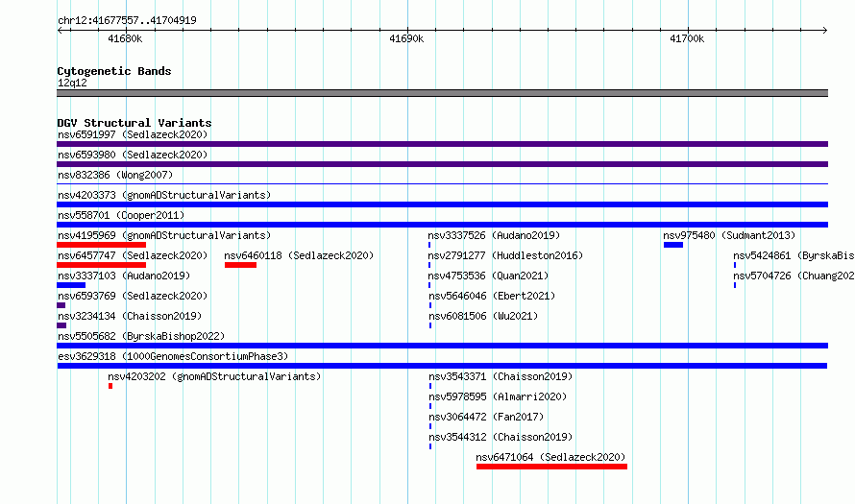This screenshot has height=504, width=855.
Task: Select nsv4753536 (Quan2021) label
Action: 488,276
